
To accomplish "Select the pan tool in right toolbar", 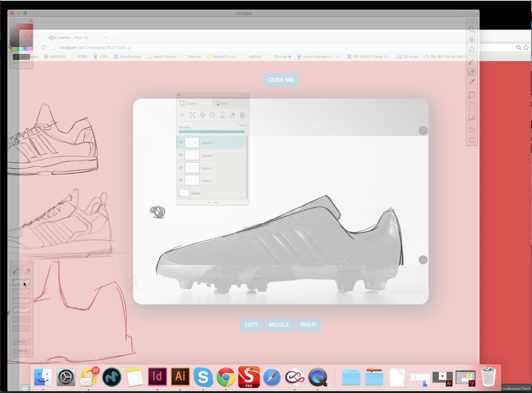I will [x=472, y=40].
